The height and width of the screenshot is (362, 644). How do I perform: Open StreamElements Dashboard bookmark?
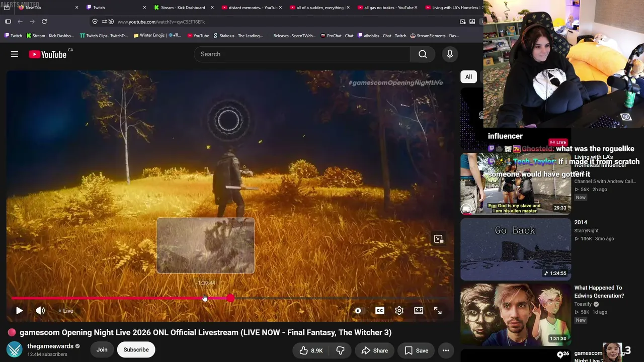[x=434, y=36]
